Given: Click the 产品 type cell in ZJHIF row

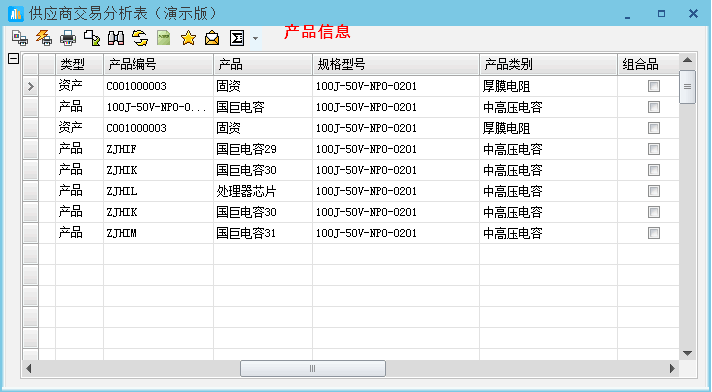Looking at the screenshot, I should pyautogui.click(x=79, y=149).
